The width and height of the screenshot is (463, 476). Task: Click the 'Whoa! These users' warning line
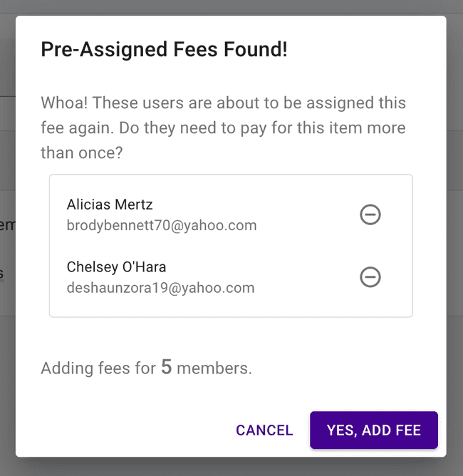[223, 102]
